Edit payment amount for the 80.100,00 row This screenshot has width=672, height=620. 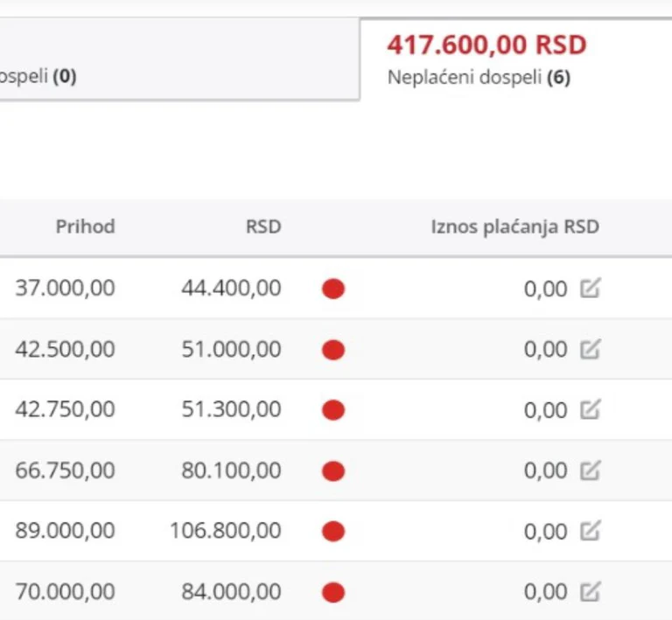(591, 470)
